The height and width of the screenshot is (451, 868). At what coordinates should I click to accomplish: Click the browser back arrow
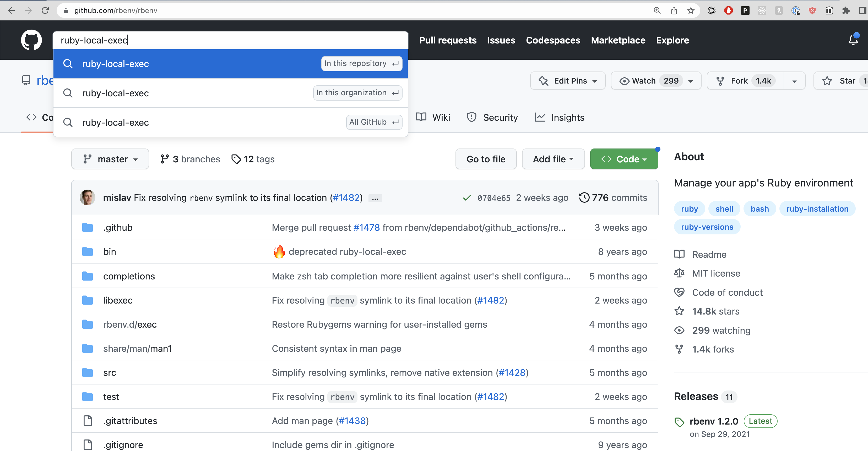click(12, 10)
